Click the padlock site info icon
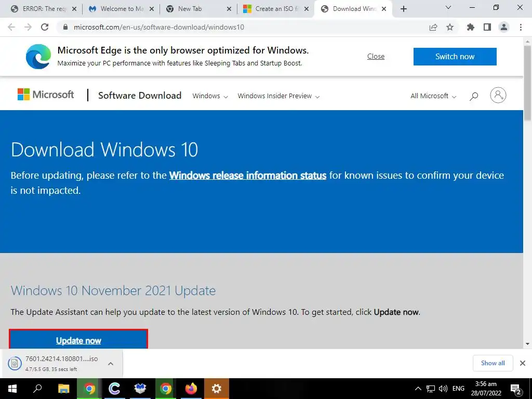Viewport: 532px width, 399px height. pyautogui.click(x=65, y=27)
